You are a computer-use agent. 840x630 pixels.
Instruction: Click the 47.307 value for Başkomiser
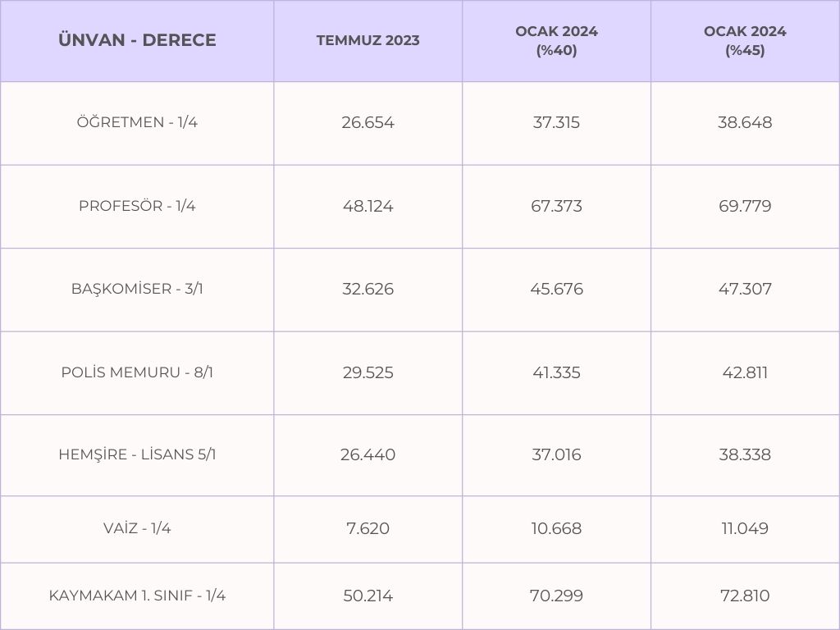coord(745,289)
